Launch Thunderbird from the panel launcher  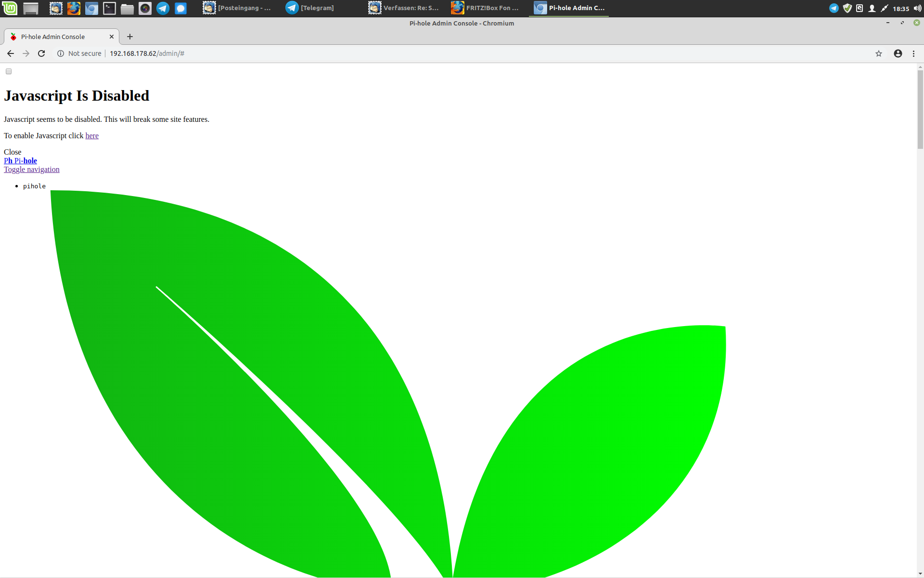pos(56,8)
